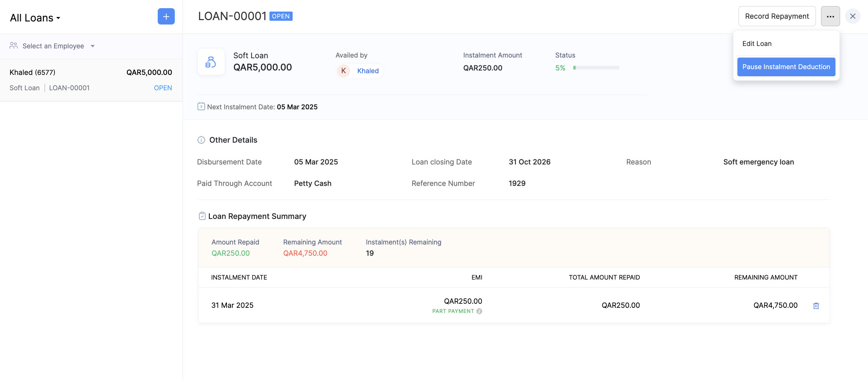Screen dimensions: 868x380
Task: Choose Edit Loan from the menu
Action: pyautogui.click(x=757, y=44)
